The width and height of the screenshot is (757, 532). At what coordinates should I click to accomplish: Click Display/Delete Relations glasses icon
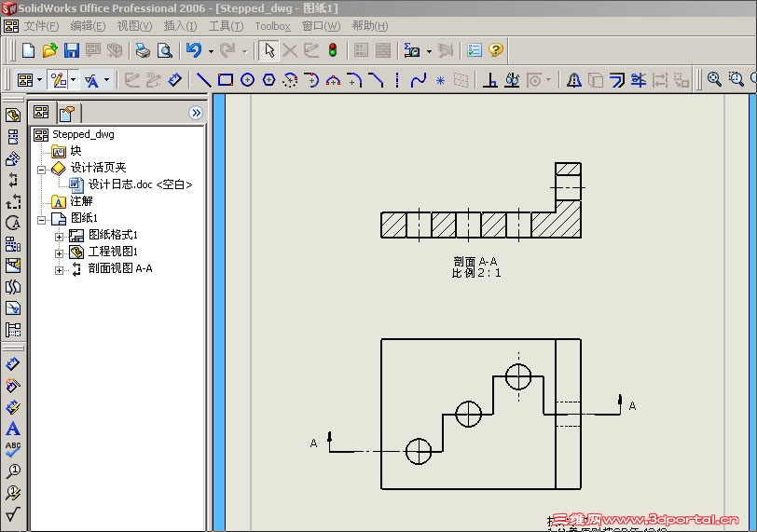[x=512, y=79]
